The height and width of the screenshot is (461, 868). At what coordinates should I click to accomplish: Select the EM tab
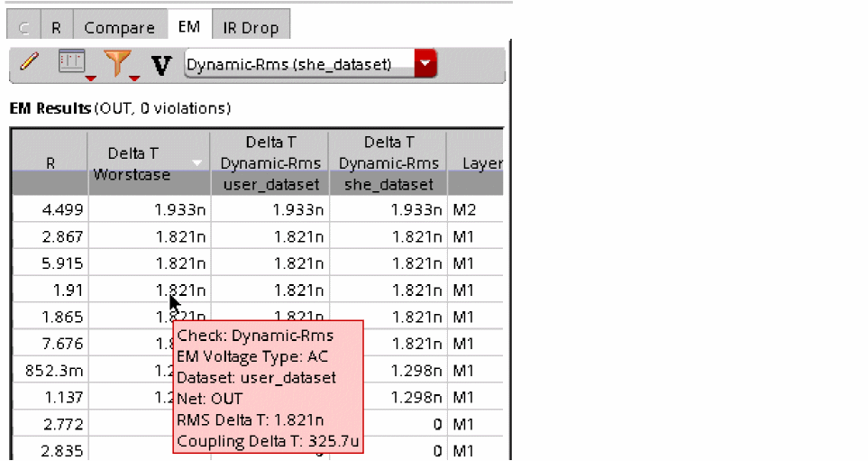tap(188, 26)
